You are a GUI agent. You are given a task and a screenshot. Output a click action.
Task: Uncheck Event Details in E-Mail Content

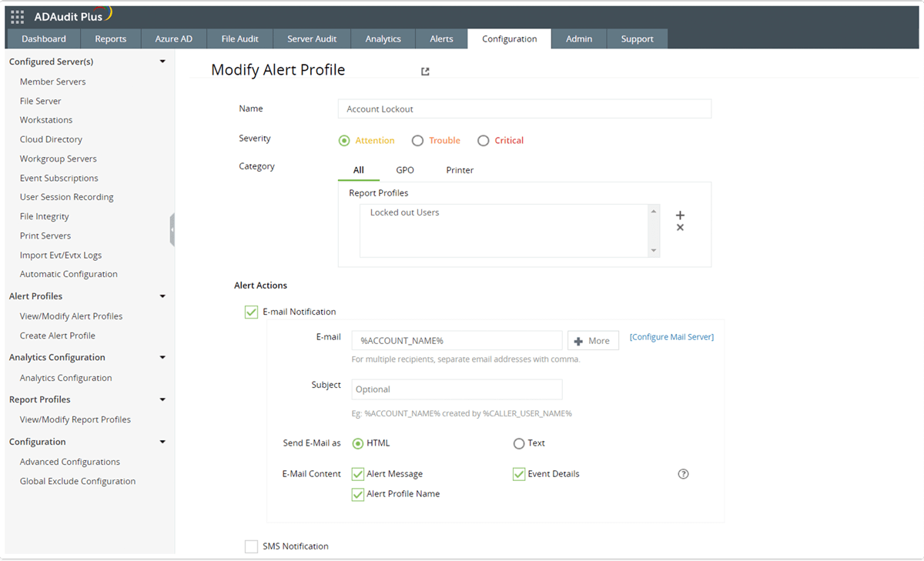point(519,474)
